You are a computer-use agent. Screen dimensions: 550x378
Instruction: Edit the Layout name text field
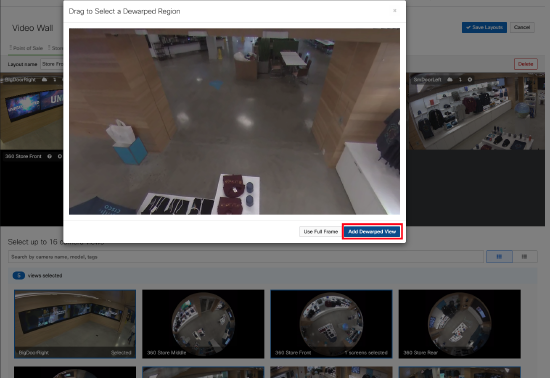52,64
